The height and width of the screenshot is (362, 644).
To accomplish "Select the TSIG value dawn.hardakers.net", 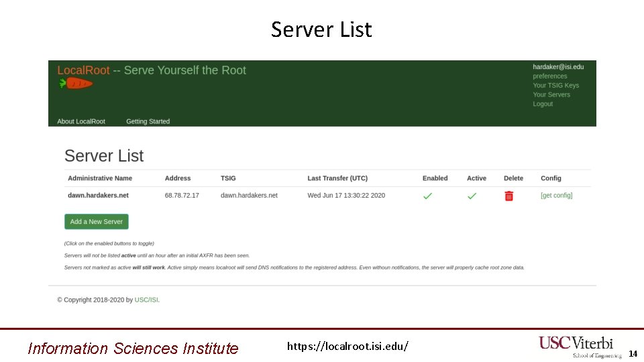I will point(249,195).
